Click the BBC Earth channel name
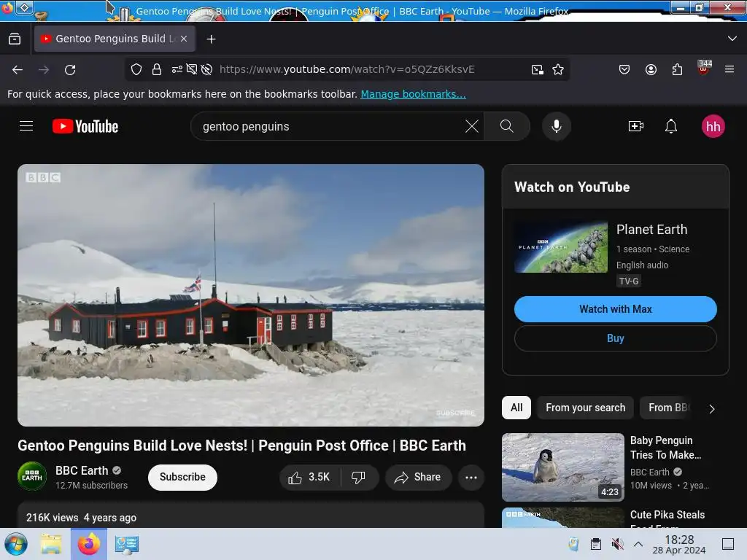The height and width of the screenshot is (560, 747). (82, 470)
